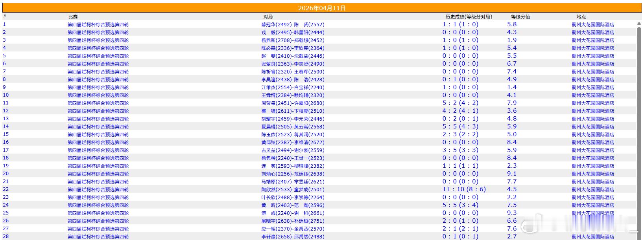Open the tournament link in row 10

(x=98, y=95)
